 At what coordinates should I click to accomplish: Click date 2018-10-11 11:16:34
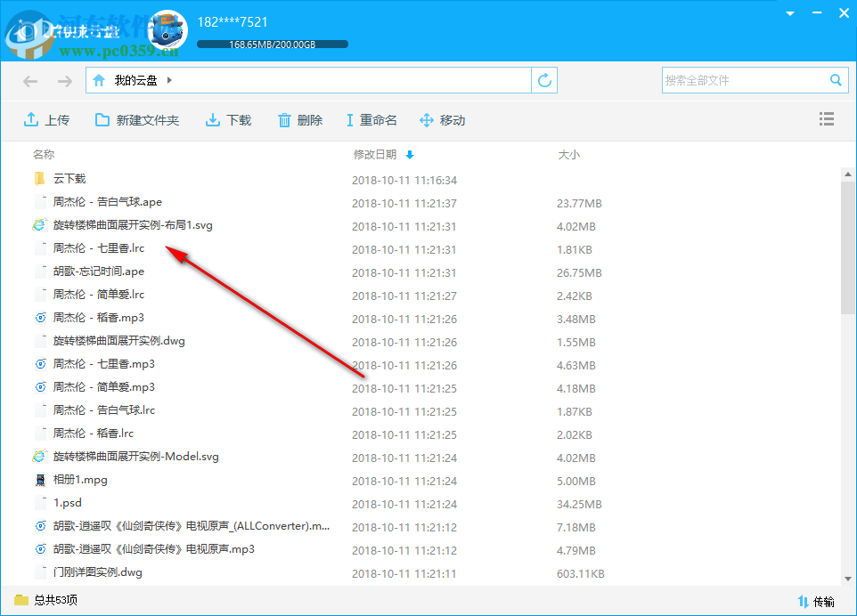[404, 180]
